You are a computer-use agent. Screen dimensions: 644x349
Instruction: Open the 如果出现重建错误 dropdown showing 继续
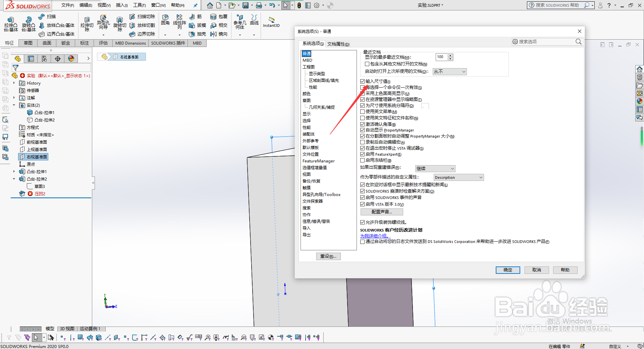(x=435, y=168)
